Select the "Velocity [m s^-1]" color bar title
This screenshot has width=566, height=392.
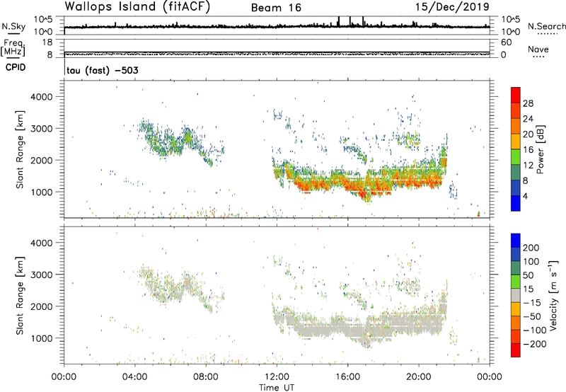[553, 296]
